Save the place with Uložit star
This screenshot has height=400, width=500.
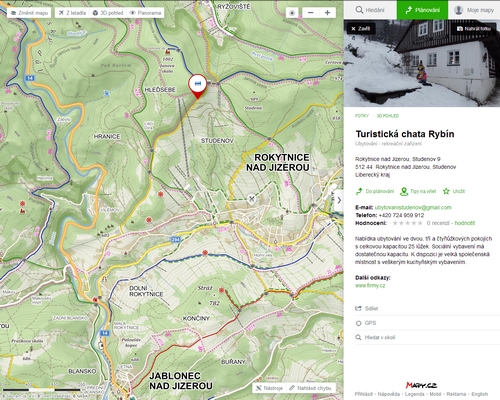coord(454,191)
